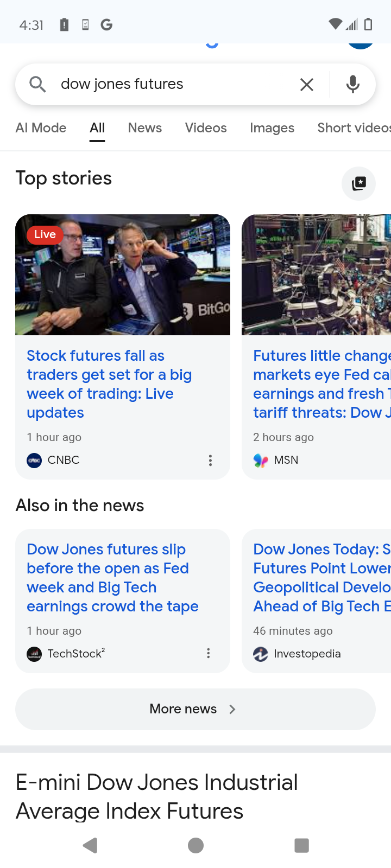Read "Dow Jones futures slip" article
The width and height of the screenshot is (391, 868).
[x=112, y=578]
